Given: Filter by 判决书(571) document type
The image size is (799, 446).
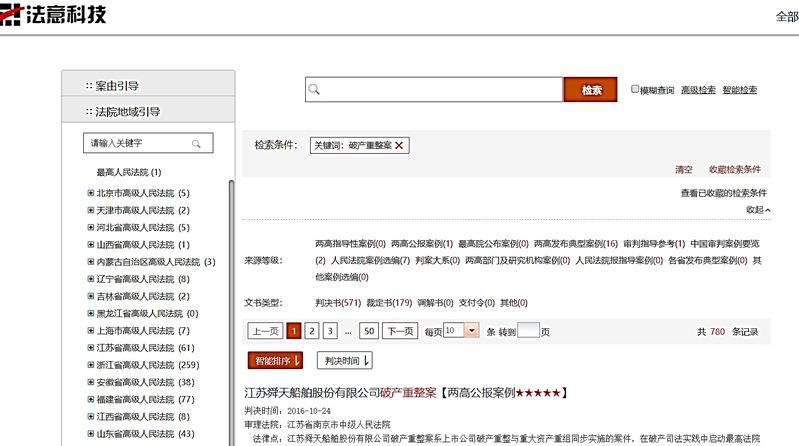Looking at the screenshot, I should click(337, 302).
